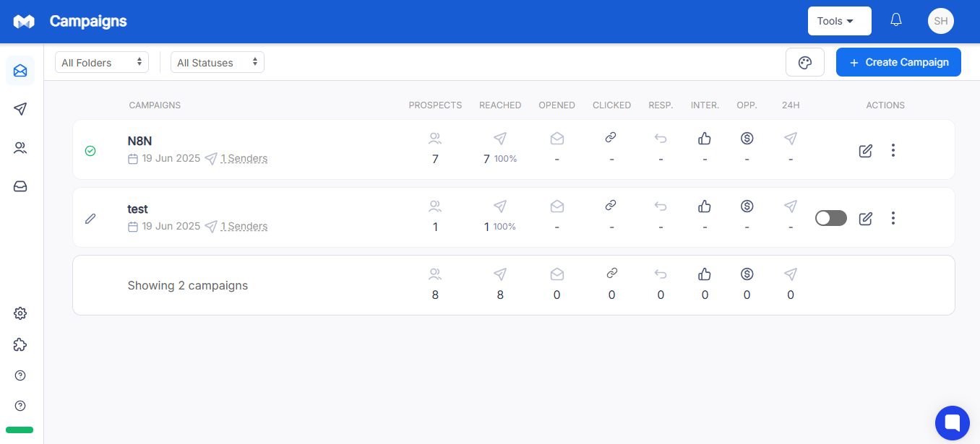Click the PROSPECTS column header

(x=435, y=105)
